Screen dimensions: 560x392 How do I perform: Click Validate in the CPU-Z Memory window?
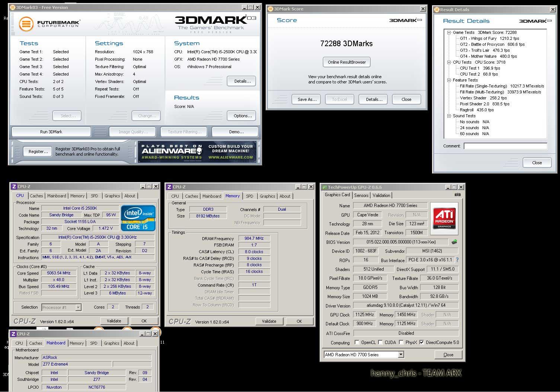pos(269,321)
